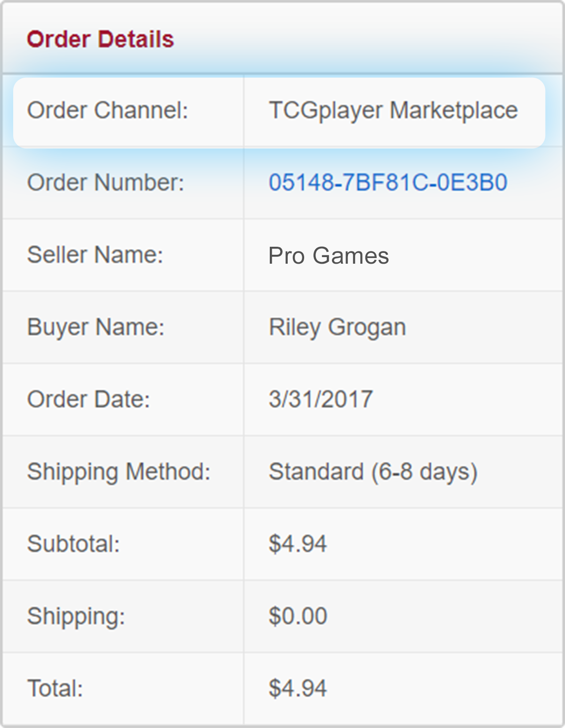Click the subtotal amount beside Subtotal label
Image resolution: width=565 pixels, height=728 pixels.
coord(298,544)
